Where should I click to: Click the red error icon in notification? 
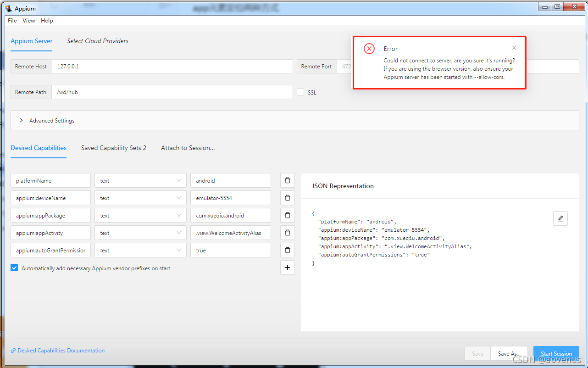pyautogui.click(x=369, y=49)
